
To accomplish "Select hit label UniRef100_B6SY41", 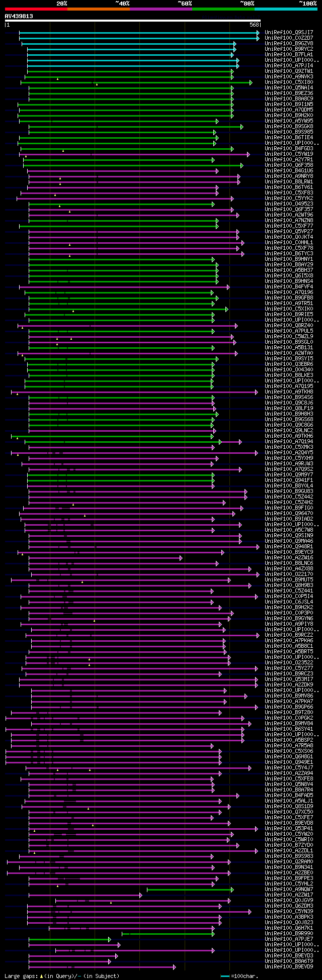I will pos(289,729).
